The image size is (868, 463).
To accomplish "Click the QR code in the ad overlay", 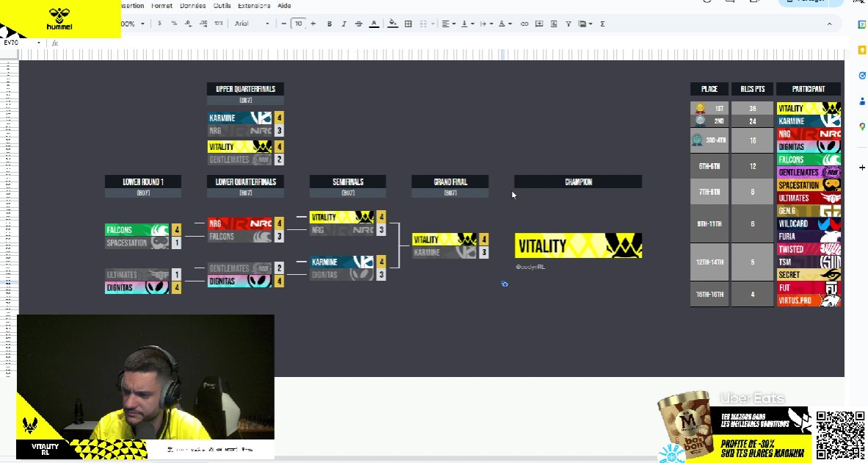I will (840, 435).
